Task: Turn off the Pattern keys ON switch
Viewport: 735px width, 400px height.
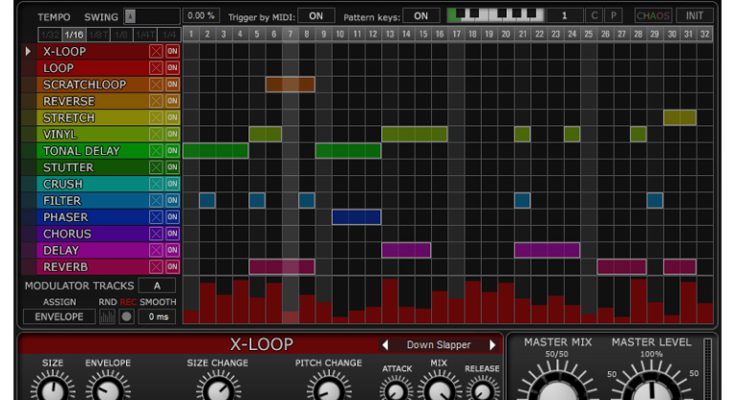Action: click(421, 16)
